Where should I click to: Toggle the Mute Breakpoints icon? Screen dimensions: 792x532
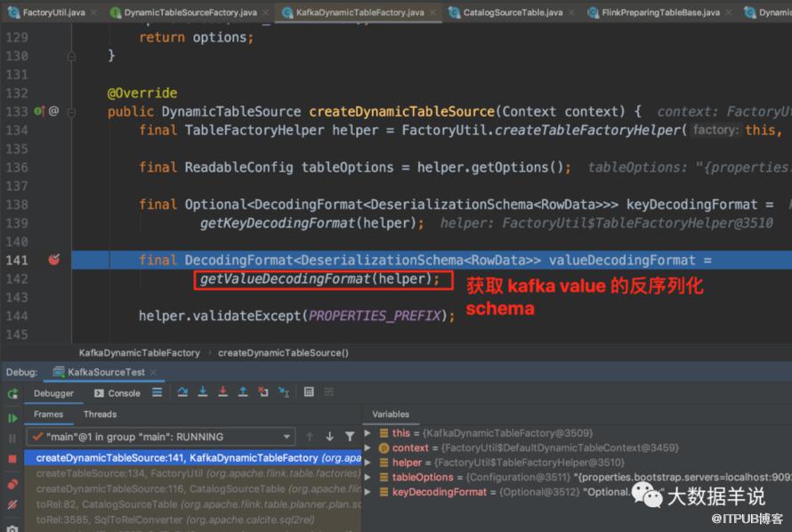coord(12,504)
